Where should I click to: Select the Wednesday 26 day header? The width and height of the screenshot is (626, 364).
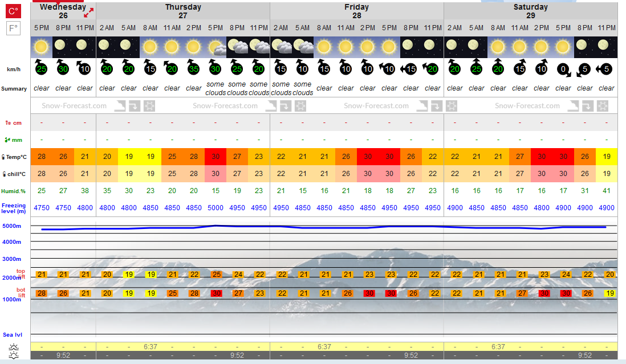point(63,11)
